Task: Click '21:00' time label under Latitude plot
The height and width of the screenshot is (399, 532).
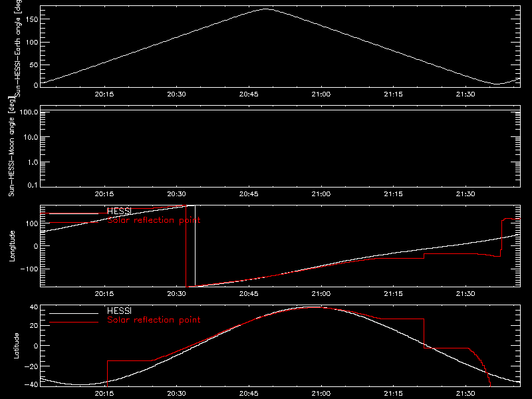Action: tap(321, 394)
